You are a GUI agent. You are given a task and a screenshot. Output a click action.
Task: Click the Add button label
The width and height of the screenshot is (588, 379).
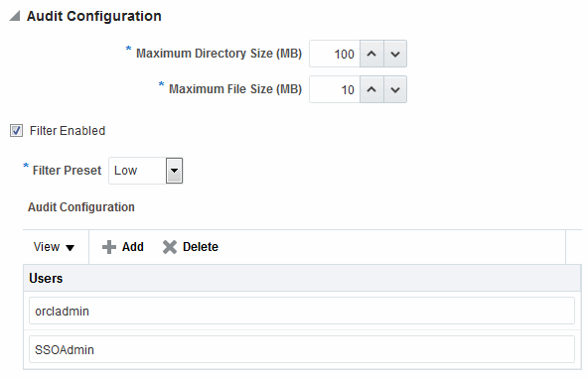(x=133, y=247)
